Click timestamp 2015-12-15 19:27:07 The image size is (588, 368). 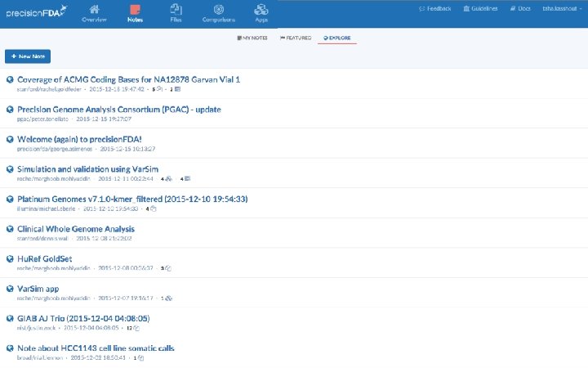click(x=104, y=119)
